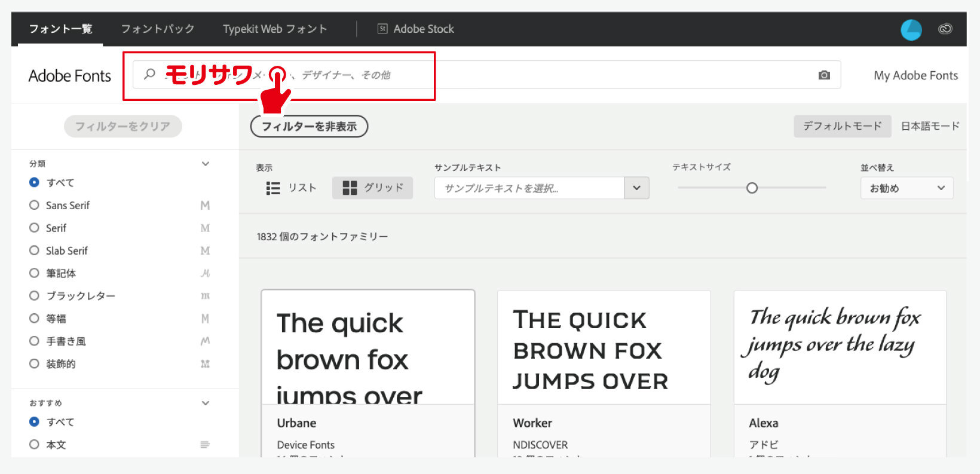Open the Typekit Web フォント tab
This screenshot has height=474, width=980.
[275, 29]
